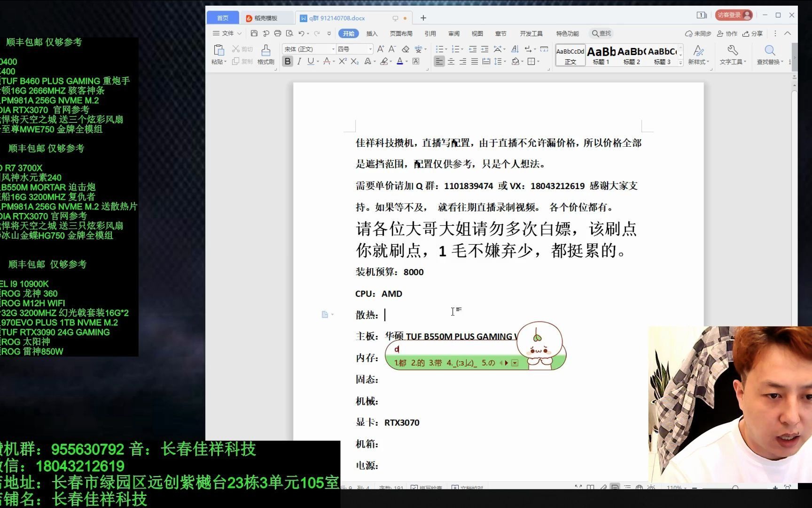Open the 引用 (References) tab
This screenshot has width=812, height=508.
430,33
